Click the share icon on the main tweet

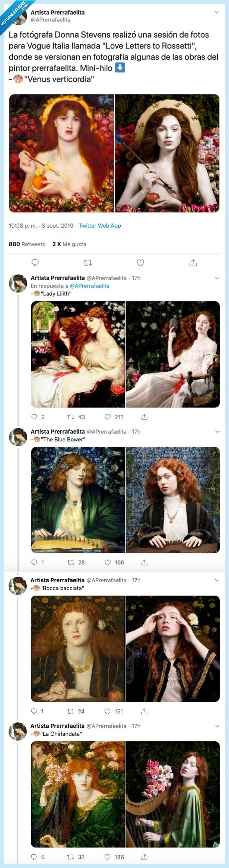point(193,263)
